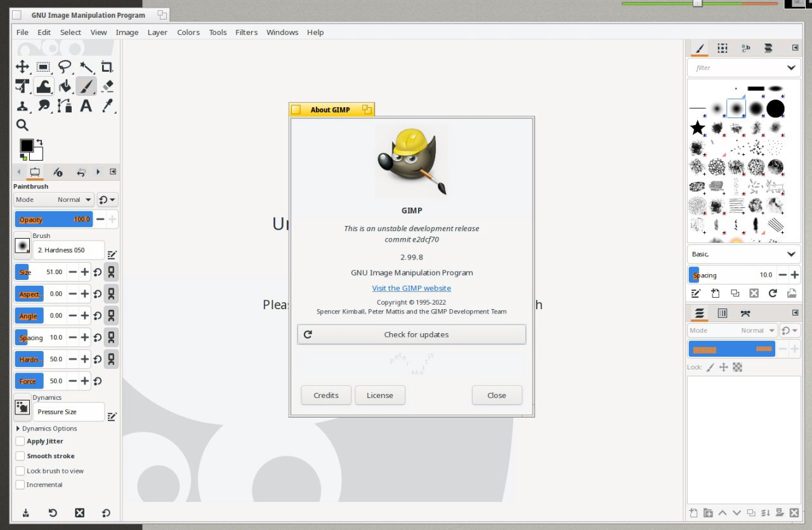This screenshot has width=812, height=530.
Task: View the License in About GIMP
Action: (380, 395)
